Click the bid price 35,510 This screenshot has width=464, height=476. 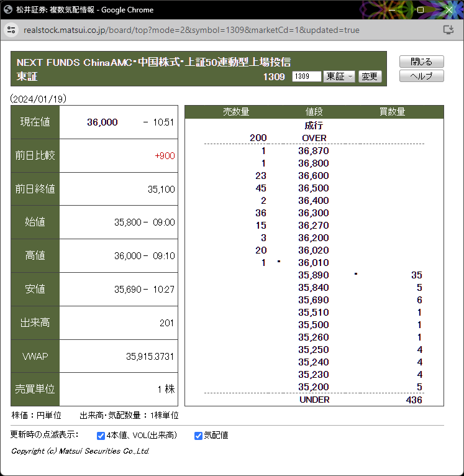pyautogui.click(x=314, y=313)
